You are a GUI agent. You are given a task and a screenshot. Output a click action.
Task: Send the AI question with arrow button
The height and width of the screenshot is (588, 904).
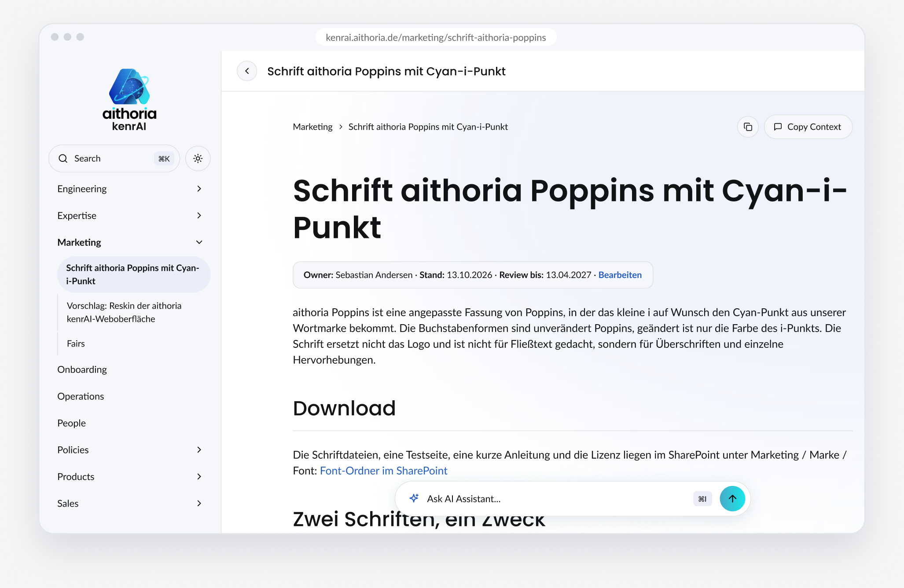(x=732, y=499)
